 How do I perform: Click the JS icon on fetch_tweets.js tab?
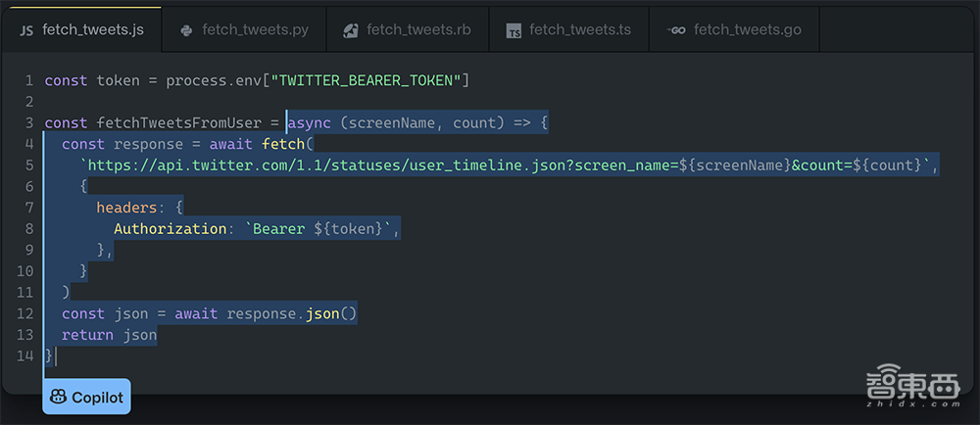(x=27, y=30)
